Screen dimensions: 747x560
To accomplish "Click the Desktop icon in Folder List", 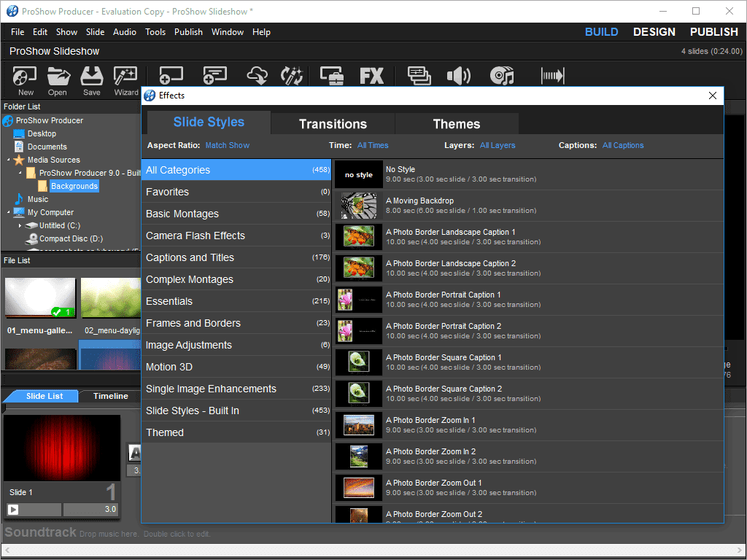I will point(19,134).
